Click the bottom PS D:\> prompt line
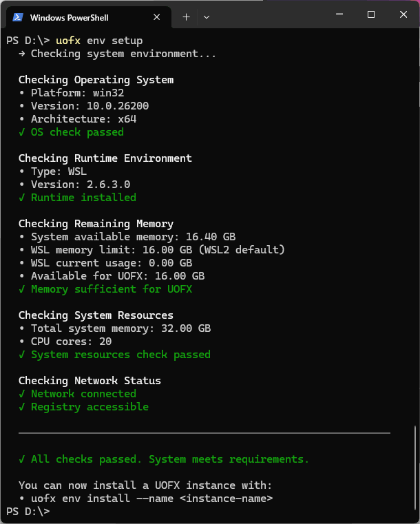The image size is (420, 524). (28, 512)
